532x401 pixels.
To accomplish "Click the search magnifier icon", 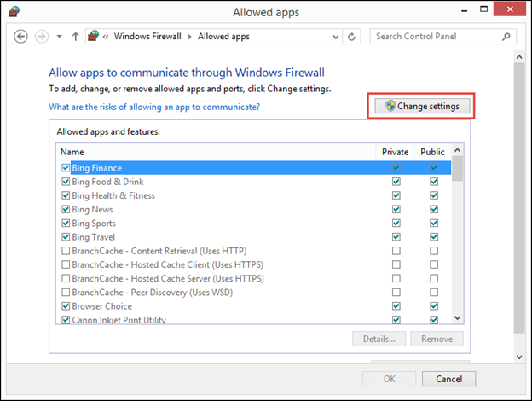I will tap(506, 37).
